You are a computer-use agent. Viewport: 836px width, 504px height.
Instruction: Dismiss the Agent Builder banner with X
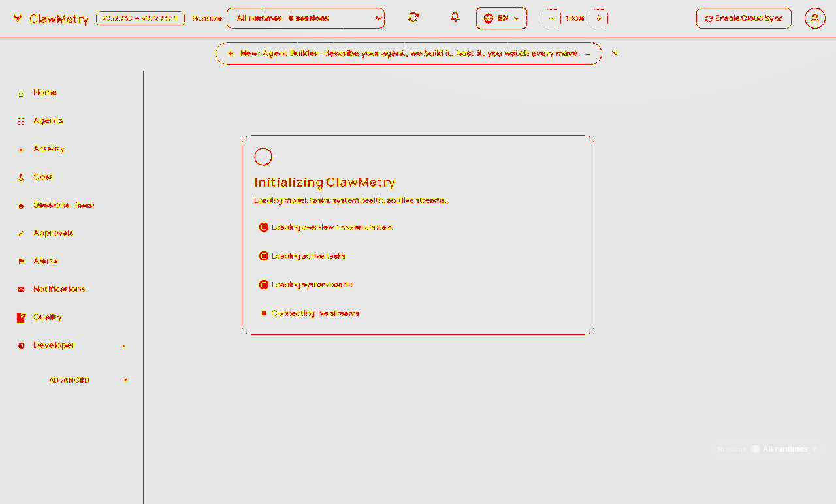(615, 54)
